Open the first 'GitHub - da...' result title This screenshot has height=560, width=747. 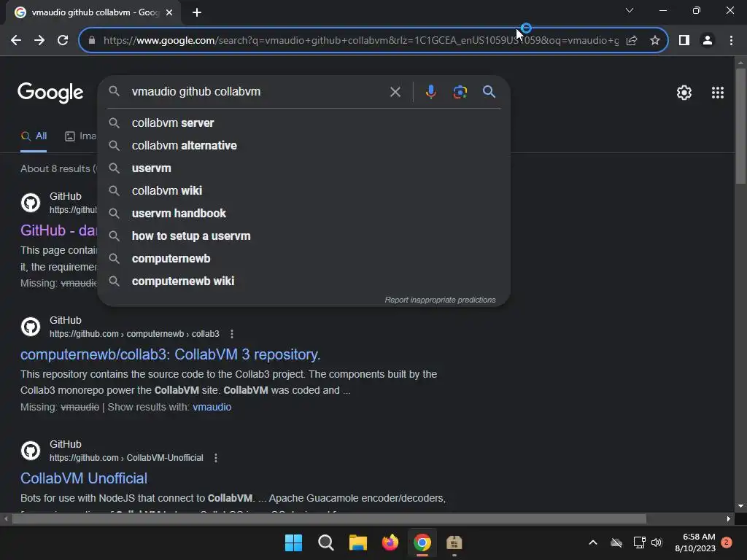coord(58,230)
